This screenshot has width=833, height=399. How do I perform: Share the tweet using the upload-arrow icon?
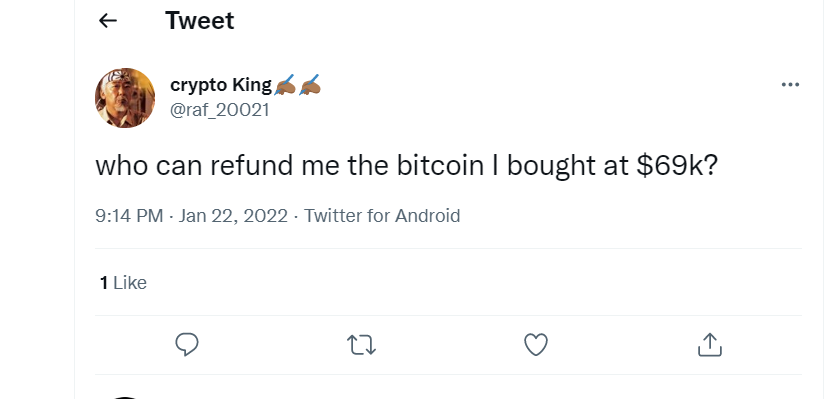point(710,344)
